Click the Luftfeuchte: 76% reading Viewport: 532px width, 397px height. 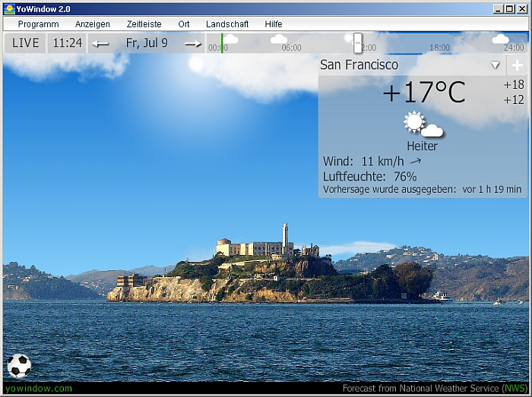tap(369, 176)
